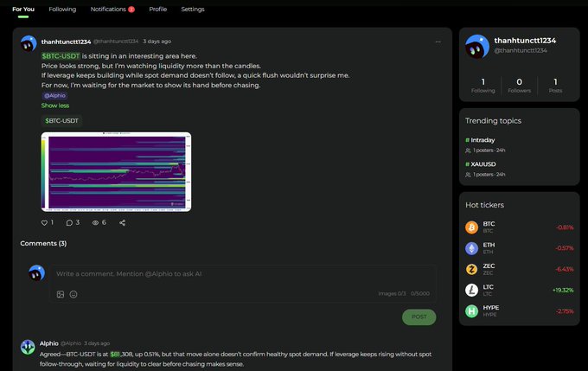Click the '1 posters · 24h' under Intraday
This screenshot has width=588, height=371.
tap(489, 150)
